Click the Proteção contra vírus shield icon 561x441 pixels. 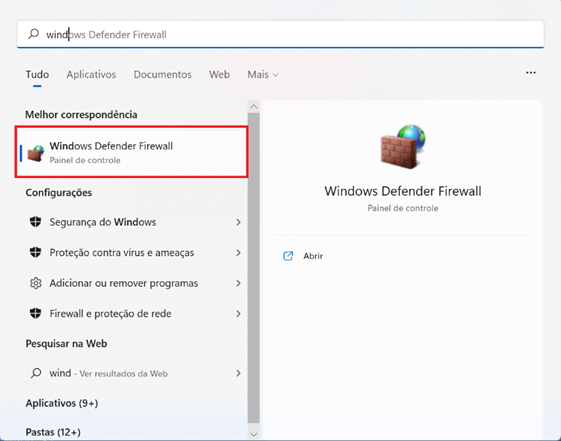pos(35,252)
